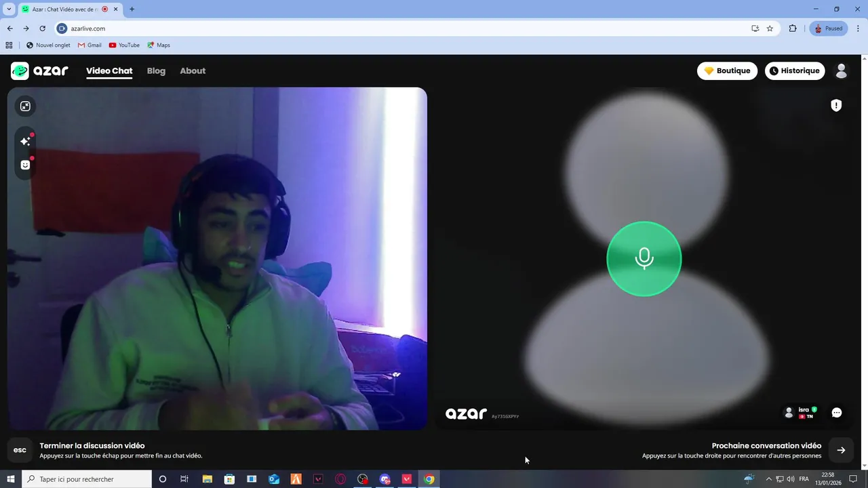Open the volume control in tray
Screen dimensions: 868x488
click(x=791, y=479)
